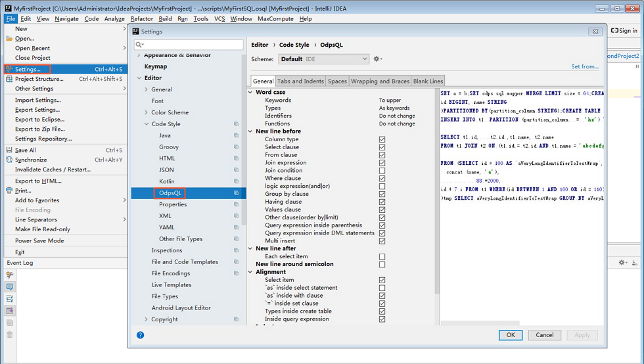The image size is (644, 364).
Task: Switch to the Spaces tab
Action: [337, 81]
